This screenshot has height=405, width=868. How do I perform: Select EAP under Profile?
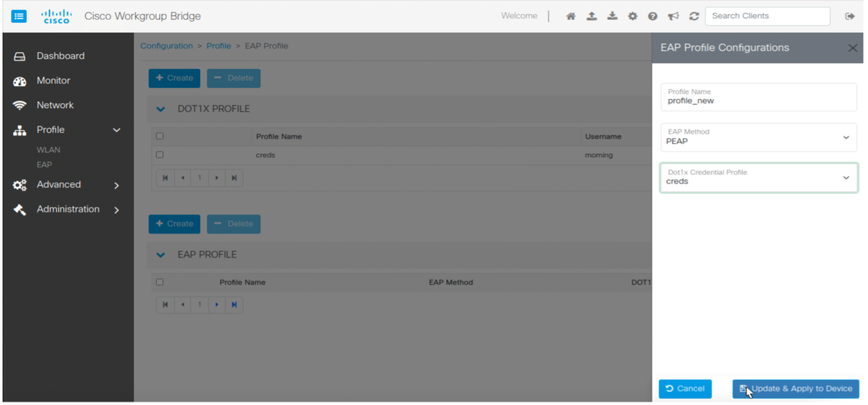(44, 165)
